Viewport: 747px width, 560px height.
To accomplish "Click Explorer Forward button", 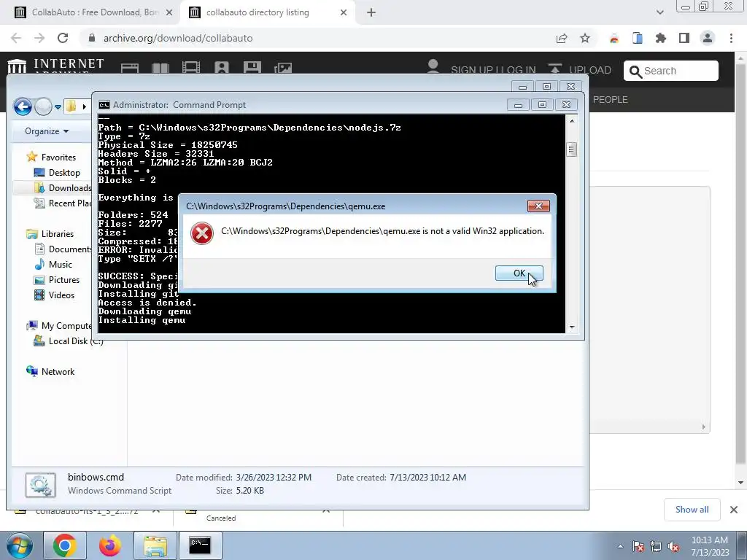I will 43,106.
